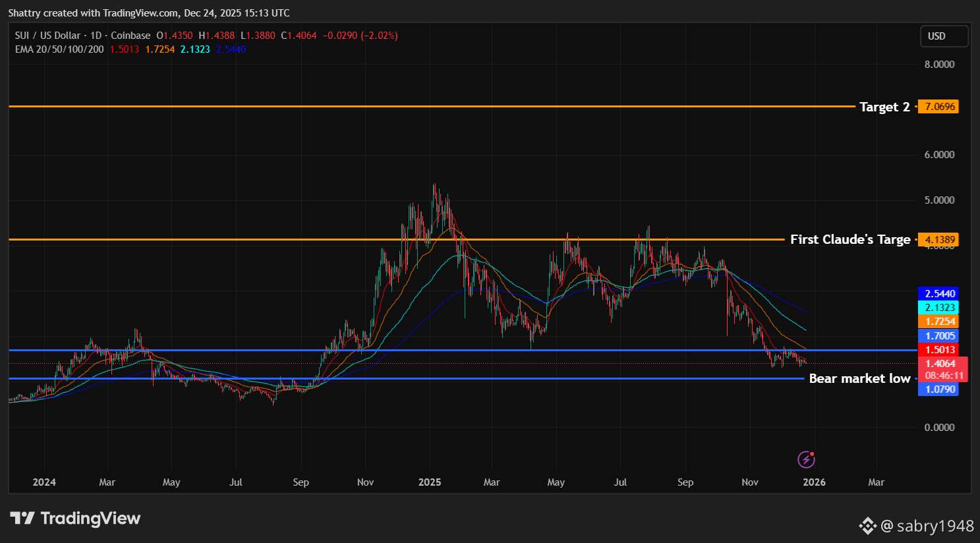Screen dimensions: 980x543
Task: Select the blue Bear market low line
Action: click(405, 378)
